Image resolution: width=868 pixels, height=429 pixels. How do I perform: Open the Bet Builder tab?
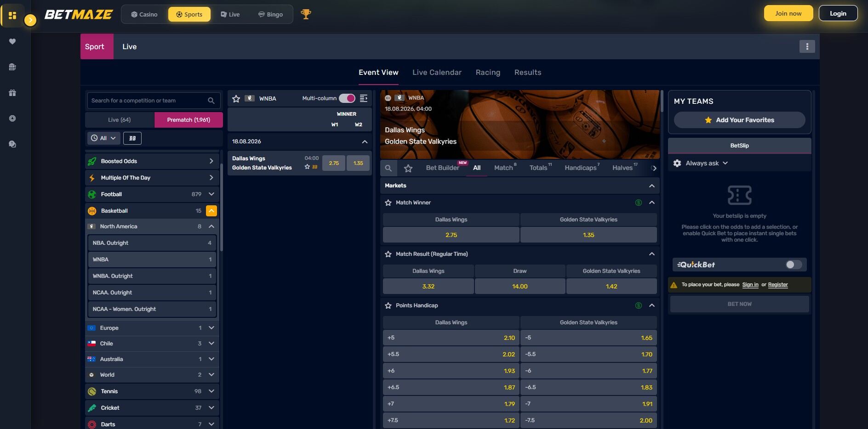[442, 168]
